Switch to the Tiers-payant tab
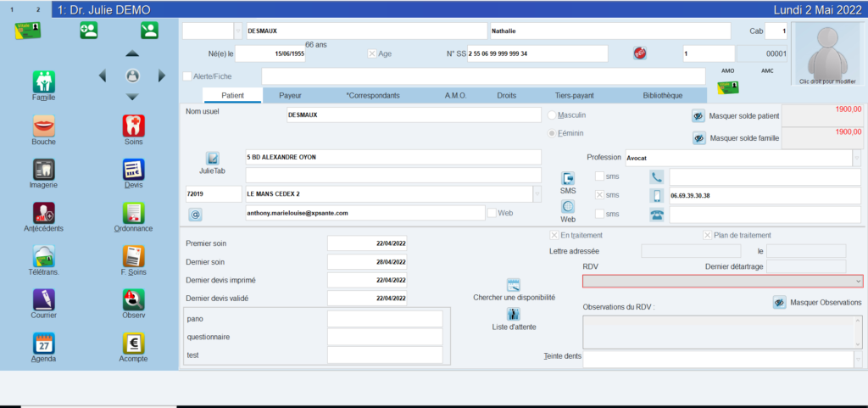The height and width of the screenshot is (408, 868). [x=574, y=96]
